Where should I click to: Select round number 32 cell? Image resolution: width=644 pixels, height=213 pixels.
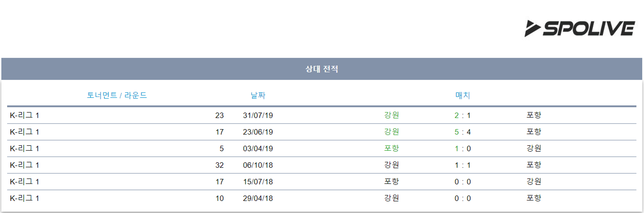pos(219,165)
